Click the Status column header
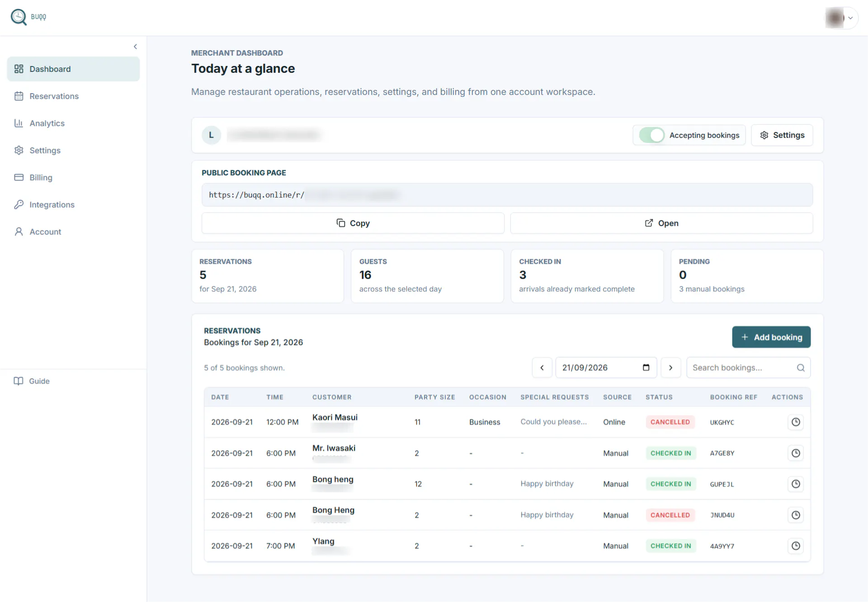Viewport: 868px width, 602px height. [x=659, y=397]
